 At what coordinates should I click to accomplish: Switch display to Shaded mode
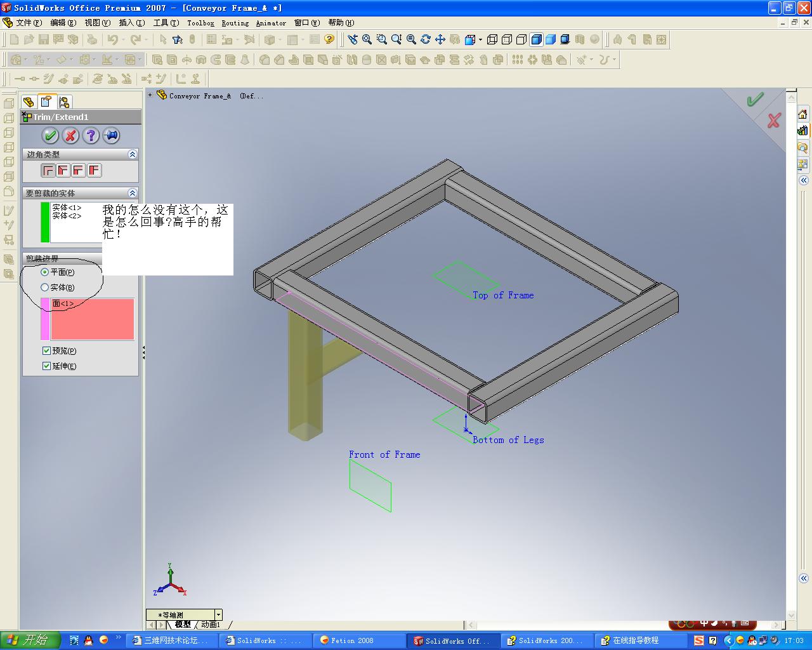point(551,40)
